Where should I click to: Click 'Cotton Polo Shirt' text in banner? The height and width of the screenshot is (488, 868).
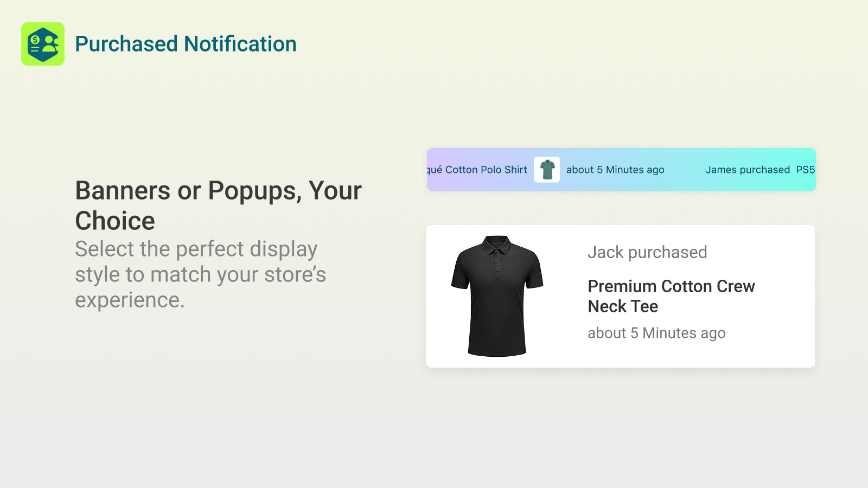coord(486,170)
